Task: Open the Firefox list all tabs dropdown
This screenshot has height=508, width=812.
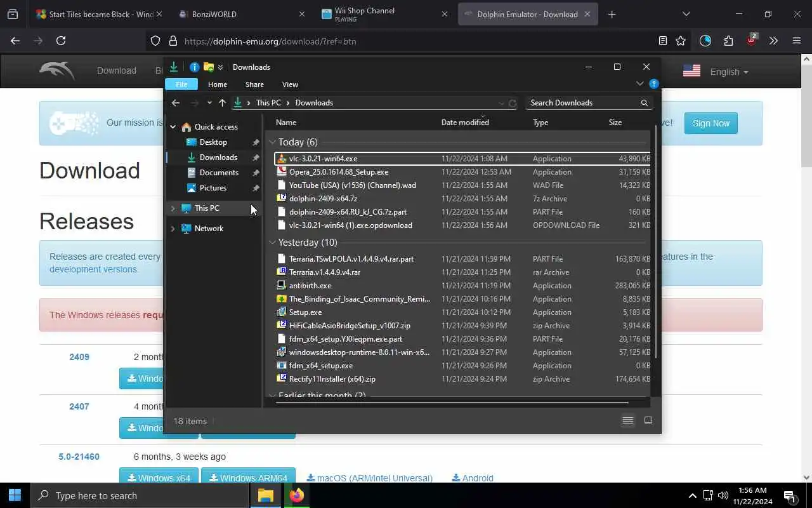Action: 686,14
